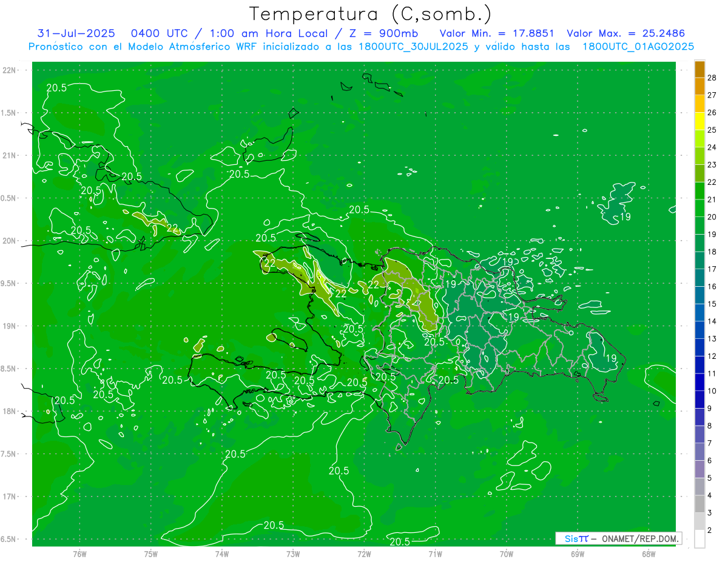
Task: Click the '19' contour label over northeastern ocean
Action: point(625,217)
